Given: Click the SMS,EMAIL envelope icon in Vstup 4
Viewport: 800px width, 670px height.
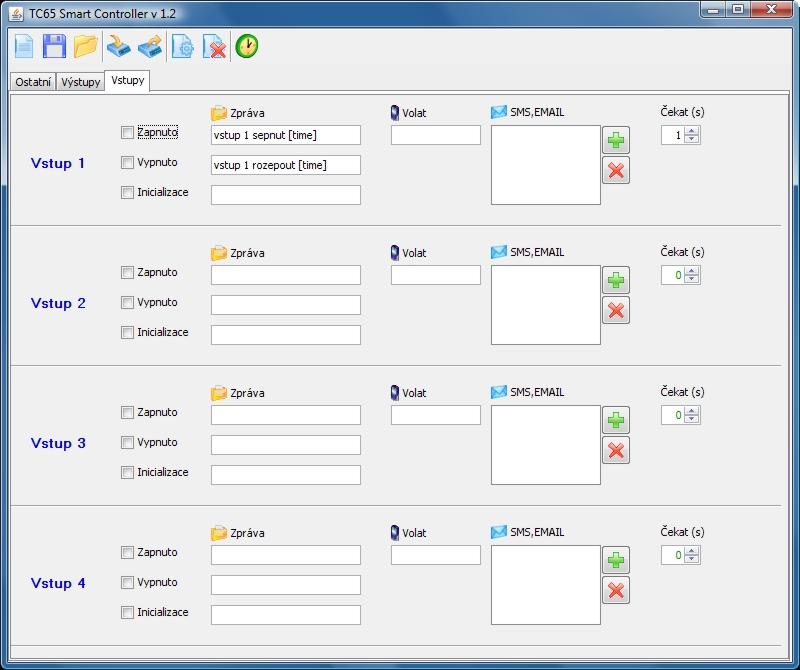Looking at the screenshot, I should pyautogui.click(x=498, y=532).
